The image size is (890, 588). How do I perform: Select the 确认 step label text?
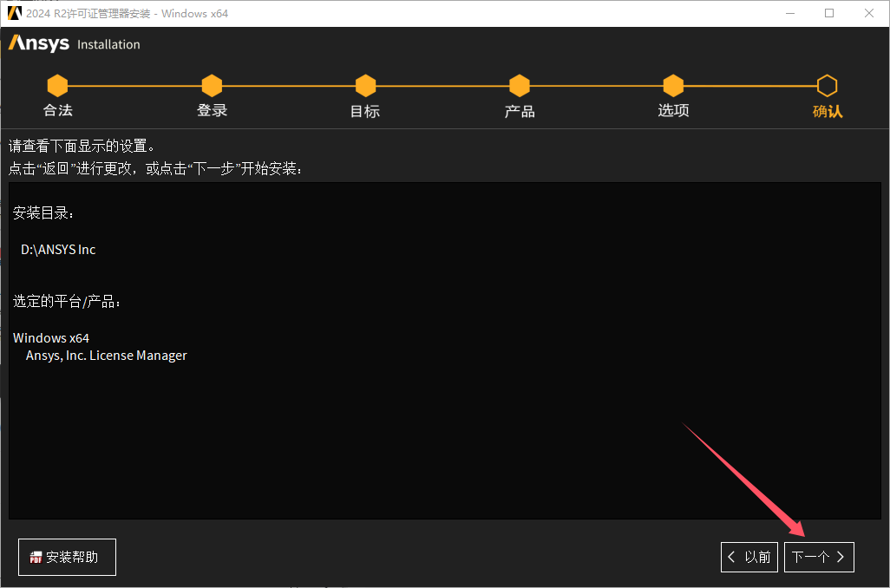coord(827,112)
